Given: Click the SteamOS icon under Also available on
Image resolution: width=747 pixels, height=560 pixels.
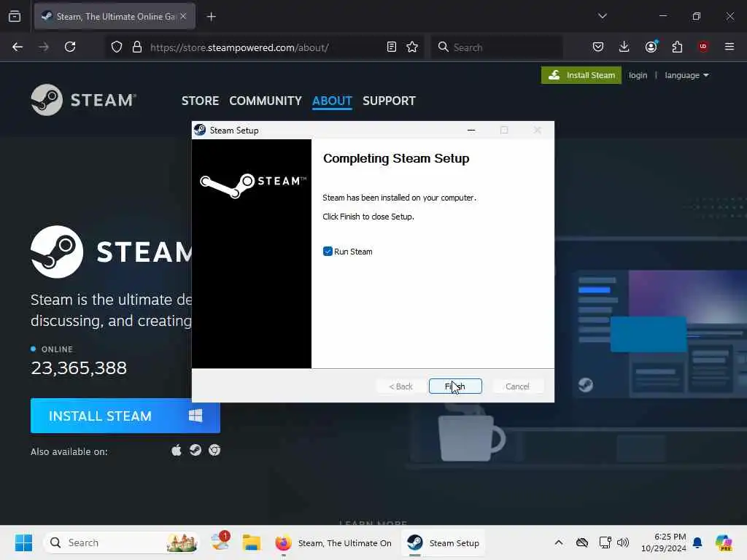Looking at the screenshot, I should 196,450.
